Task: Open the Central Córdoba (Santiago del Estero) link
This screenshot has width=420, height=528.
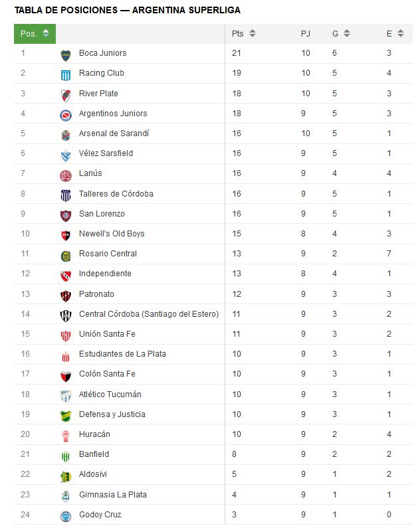Action: [149, 314]
